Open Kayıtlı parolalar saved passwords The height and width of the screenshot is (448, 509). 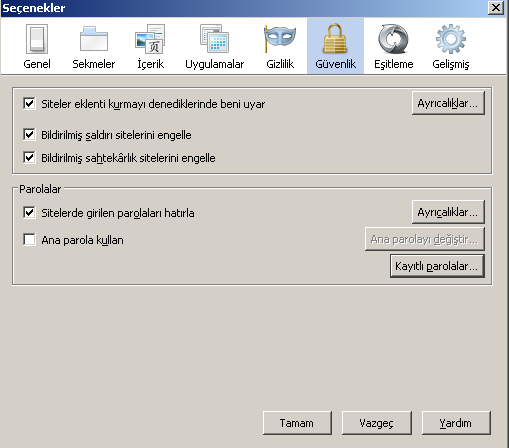tap(437, 266)
